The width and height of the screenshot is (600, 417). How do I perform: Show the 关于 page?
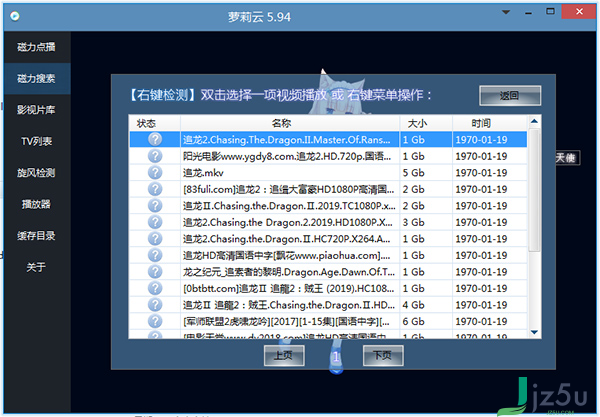coord(37,267)
